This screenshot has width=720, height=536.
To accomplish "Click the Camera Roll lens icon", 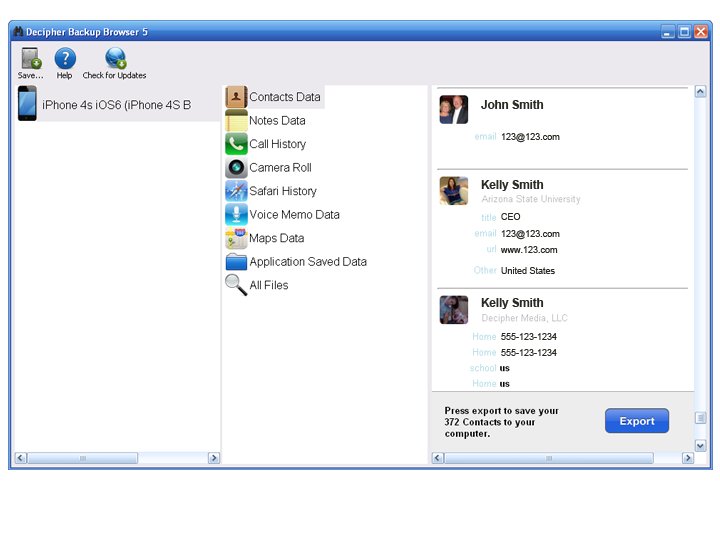I will pos(236,168).
